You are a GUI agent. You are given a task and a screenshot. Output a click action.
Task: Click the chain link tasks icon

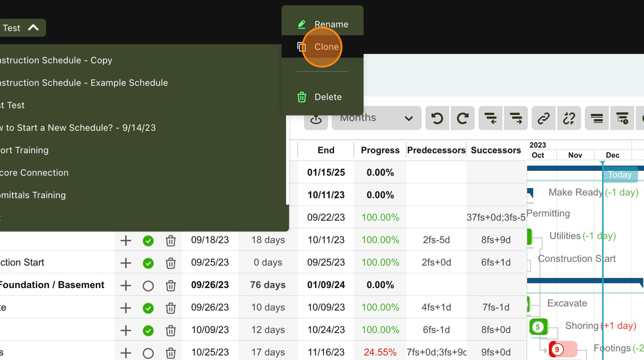pos(544,118)
